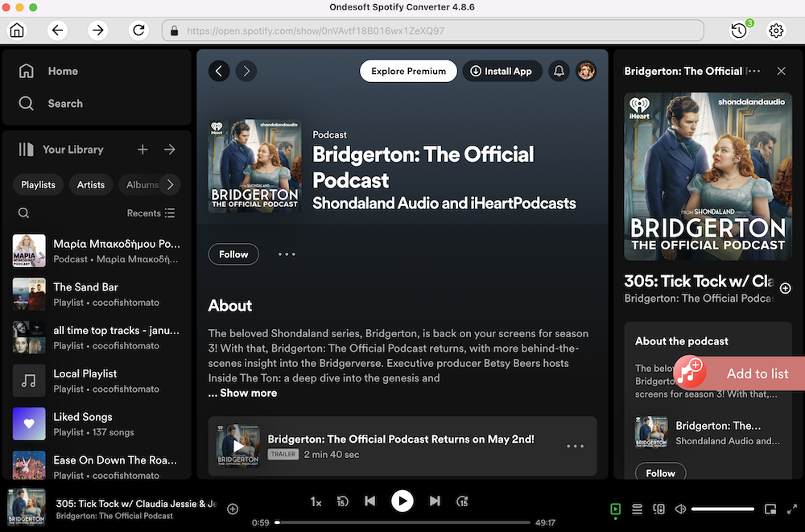
Task: Open Ease On Down The Road playlist
Action: pos(97,464)
